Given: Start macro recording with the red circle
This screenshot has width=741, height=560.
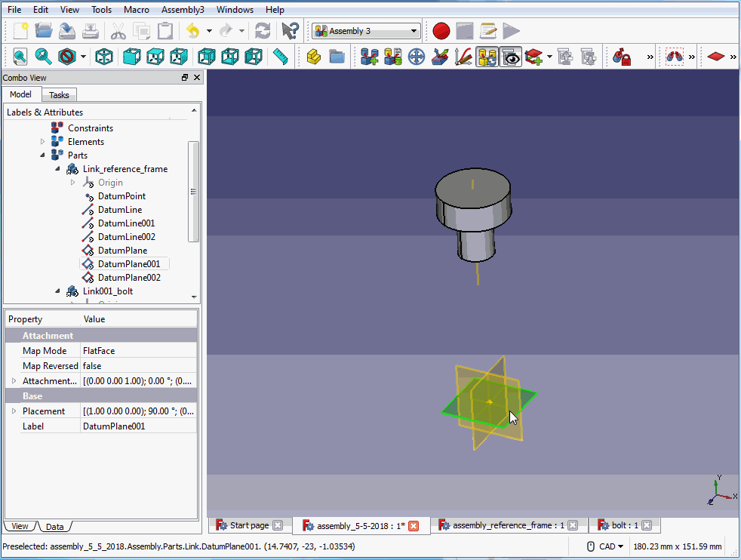Looking at the screenshot, I should [441, 31].
